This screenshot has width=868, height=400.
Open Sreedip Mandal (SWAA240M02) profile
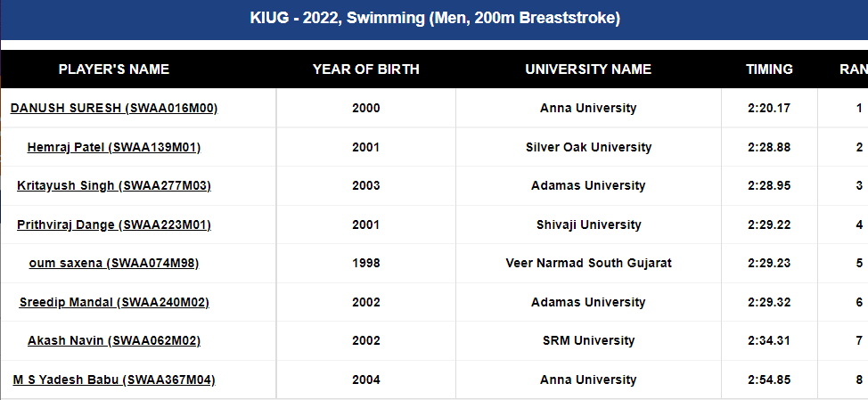[114, 302]
